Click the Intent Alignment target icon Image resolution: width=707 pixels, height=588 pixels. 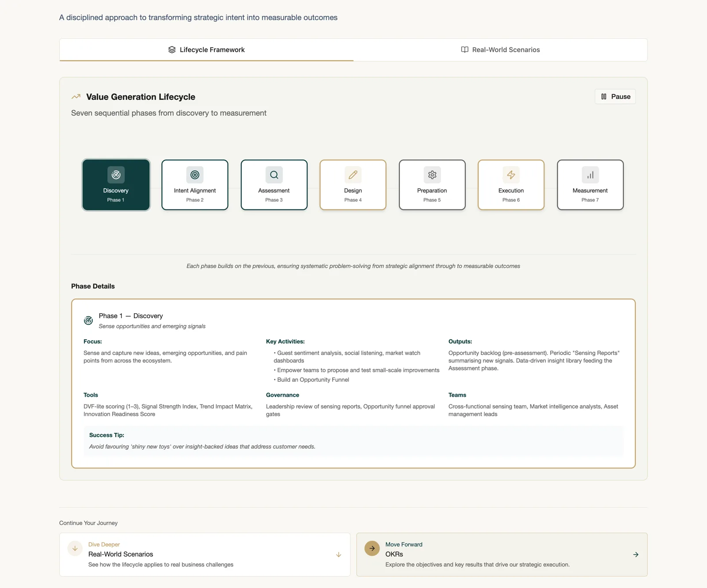[x=195, y=175]
